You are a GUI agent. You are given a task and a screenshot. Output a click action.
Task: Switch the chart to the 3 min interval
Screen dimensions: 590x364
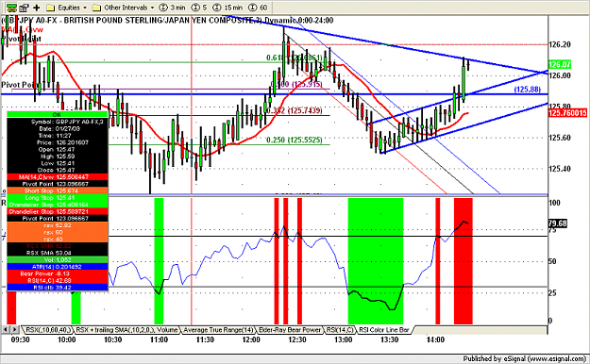pos(173,8)
